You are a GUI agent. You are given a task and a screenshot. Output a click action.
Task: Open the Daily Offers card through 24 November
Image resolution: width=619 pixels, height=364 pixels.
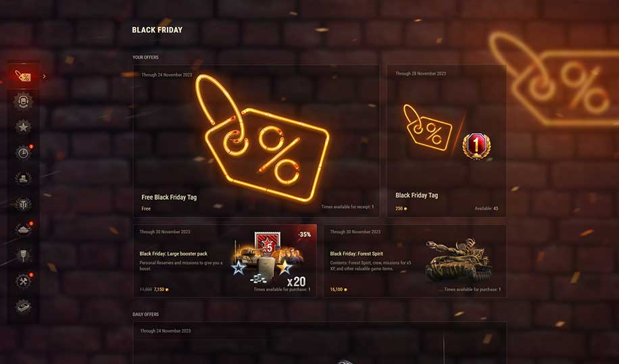(320, 343)
